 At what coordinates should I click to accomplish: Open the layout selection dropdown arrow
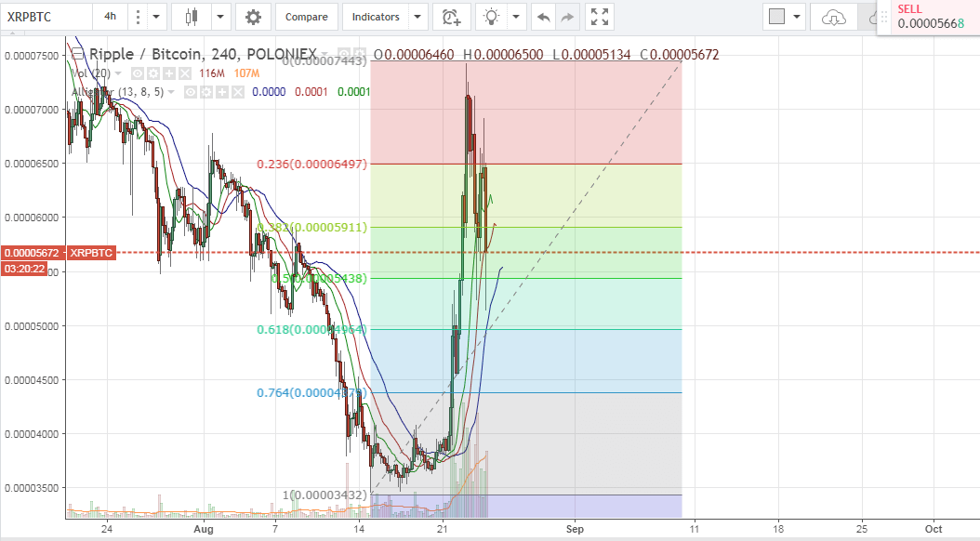796,17
